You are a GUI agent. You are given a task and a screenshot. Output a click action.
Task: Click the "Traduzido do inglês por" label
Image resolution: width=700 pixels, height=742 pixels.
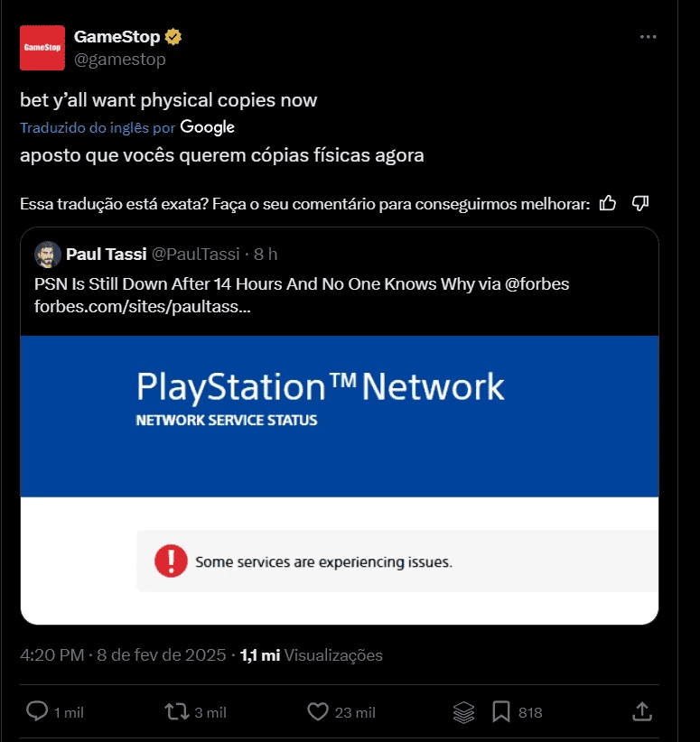coord(98,127)
